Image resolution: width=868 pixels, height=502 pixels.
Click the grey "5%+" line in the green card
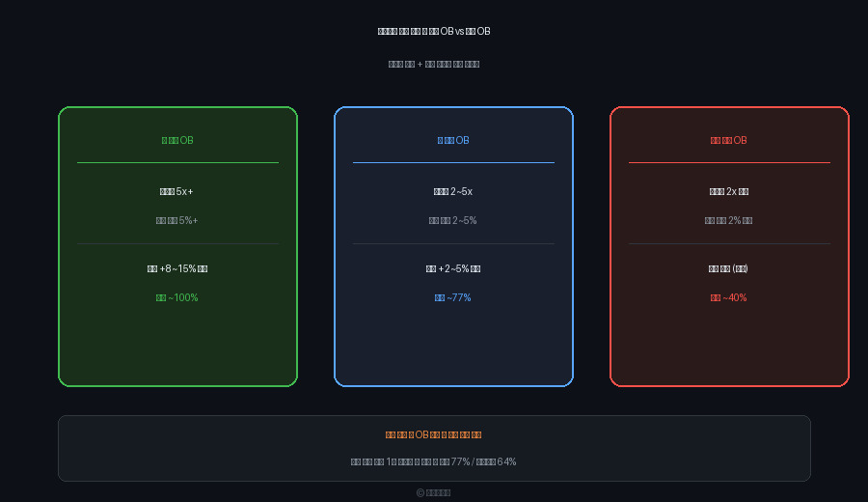pyautogui.click(x=176, y=220)
